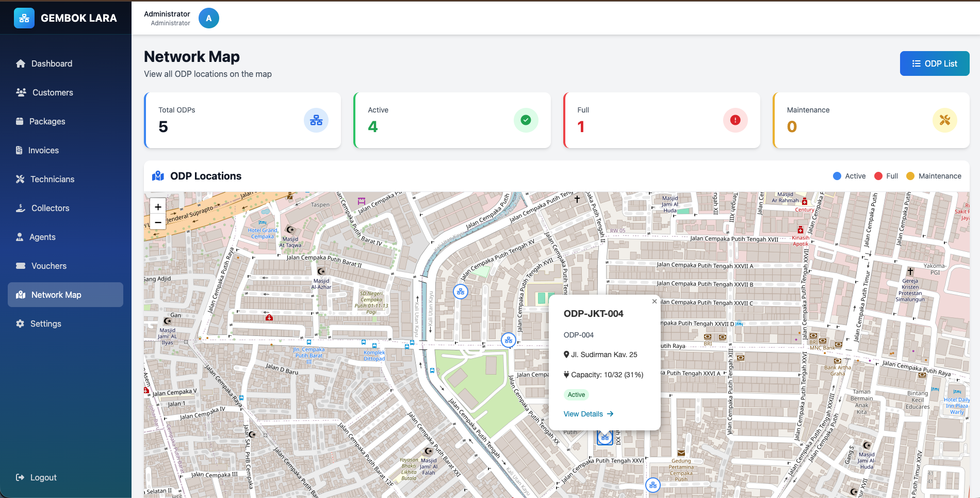
Task: Navigate to Technicians page
Action: 52,179
